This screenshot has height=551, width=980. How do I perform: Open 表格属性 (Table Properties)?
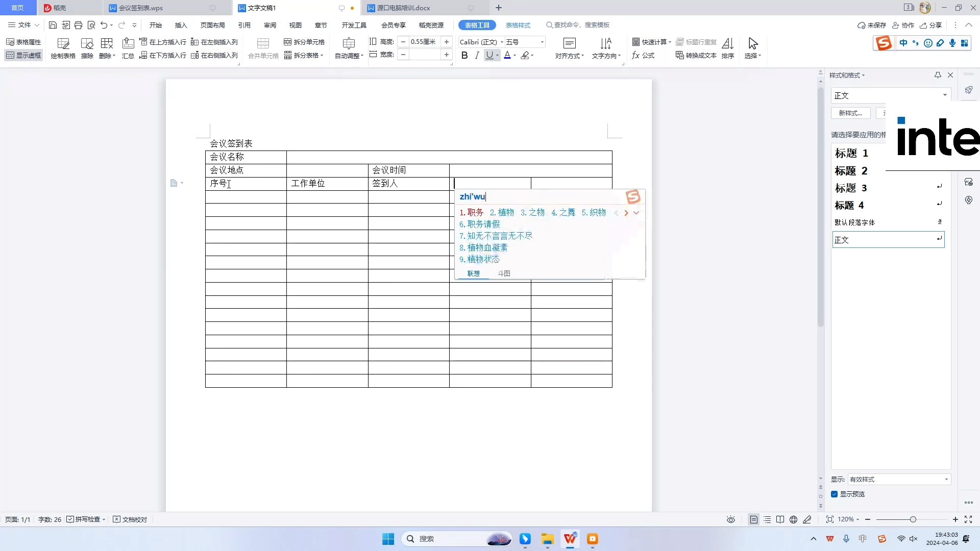[23, 42]
